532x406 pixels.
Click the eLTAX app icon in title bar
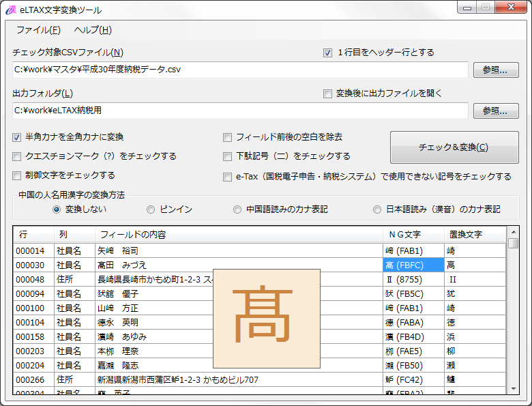[11, 10]
